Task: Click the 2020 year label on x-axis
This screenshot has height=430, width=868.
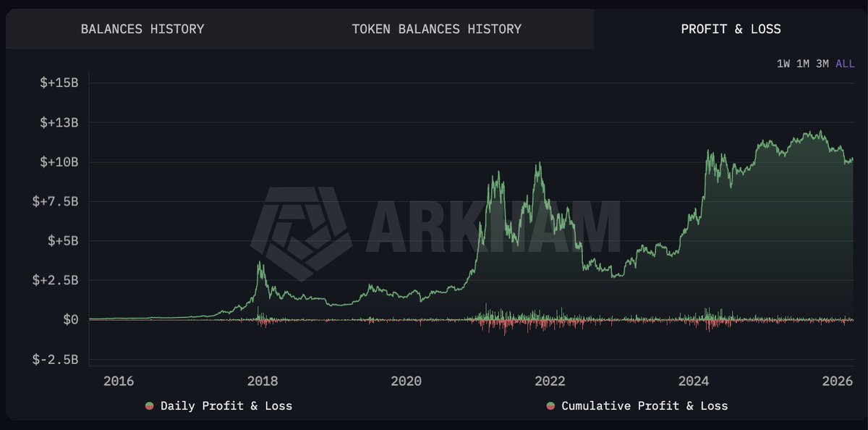Action: (x=407, y=380)
